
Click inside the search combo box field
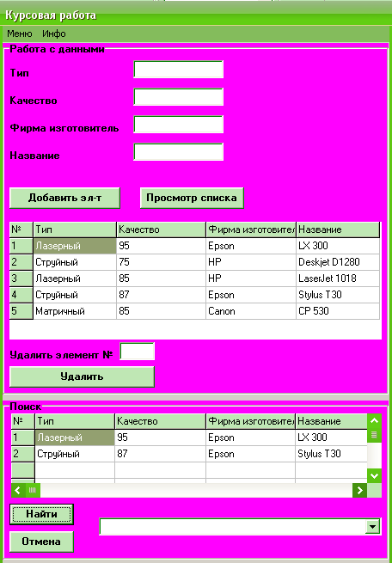(x=233, y=527)
